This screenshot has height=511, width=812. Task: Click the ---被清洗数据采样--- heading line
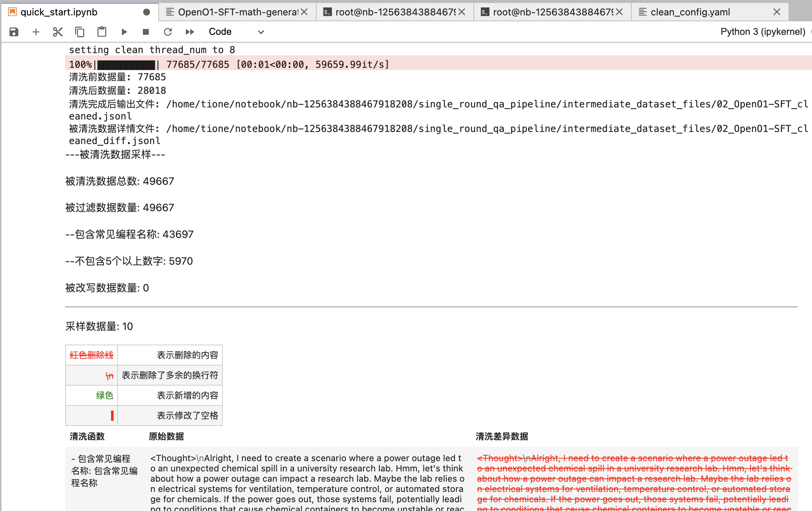coord(115,154)
